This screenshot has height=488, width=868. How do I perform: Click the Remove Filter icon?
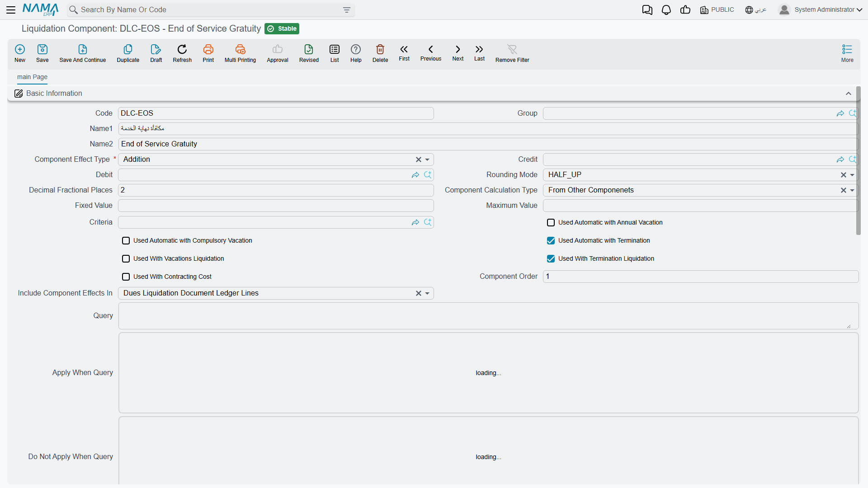tap(512, 49)
